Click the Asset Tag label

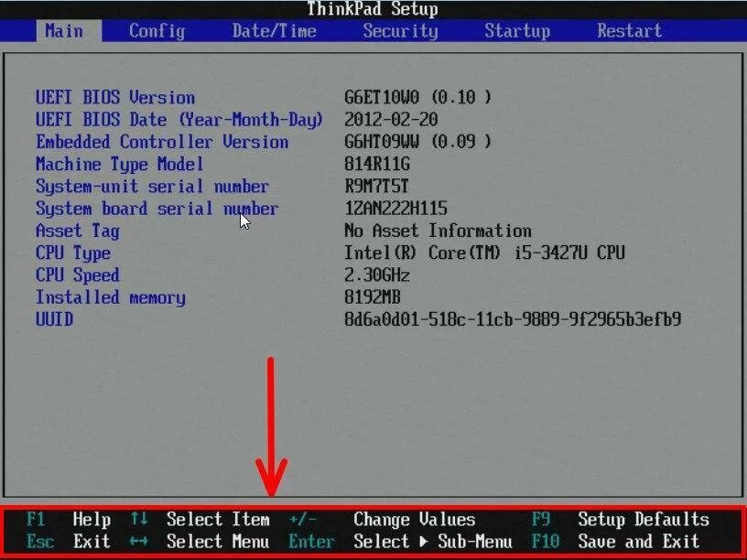78,232
